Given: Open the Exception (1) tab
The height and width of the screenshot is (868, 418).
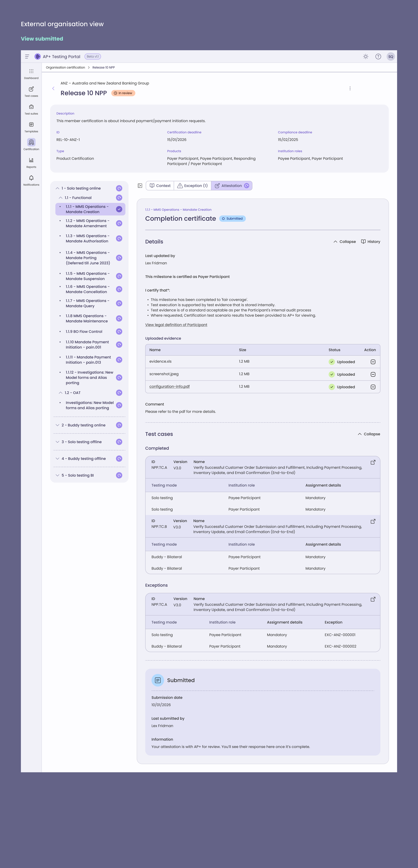Looking at the screenshot, I should click(192, 185).
